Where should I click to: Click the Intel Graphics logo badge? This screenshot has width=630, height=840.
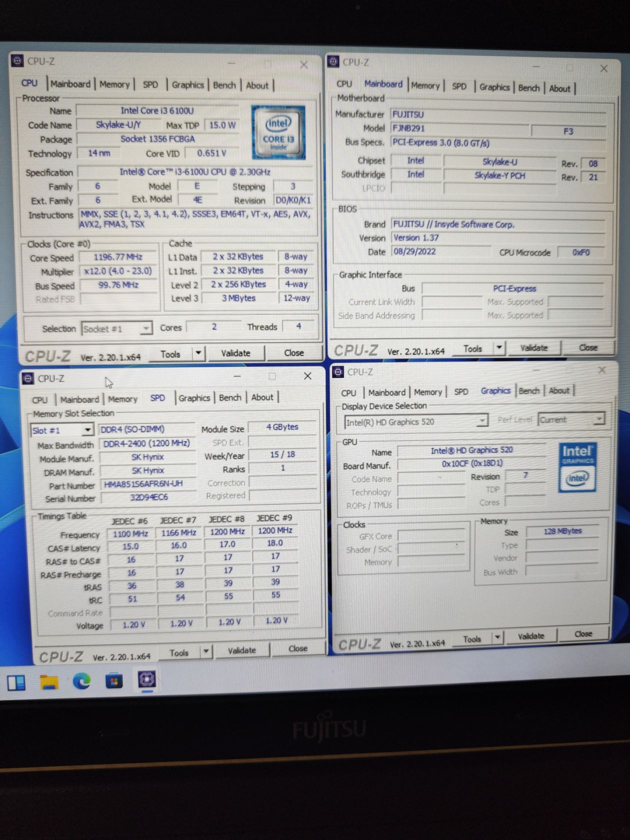577,468
